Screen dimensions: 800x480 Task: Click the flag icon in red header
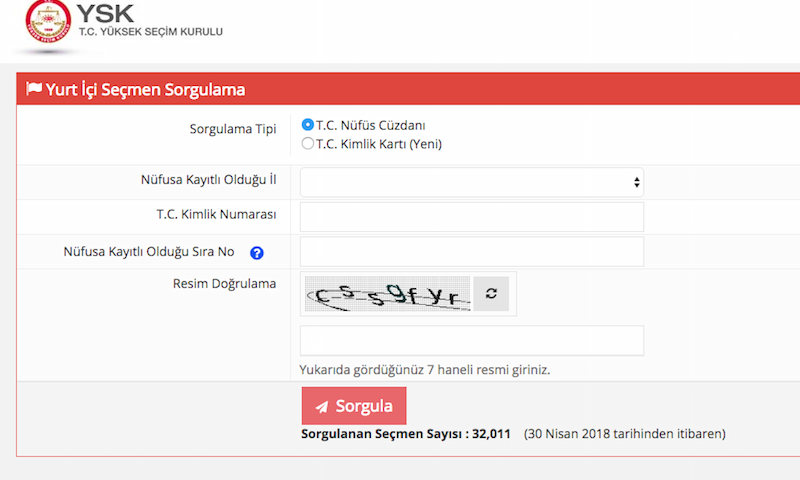pos(34,88)
